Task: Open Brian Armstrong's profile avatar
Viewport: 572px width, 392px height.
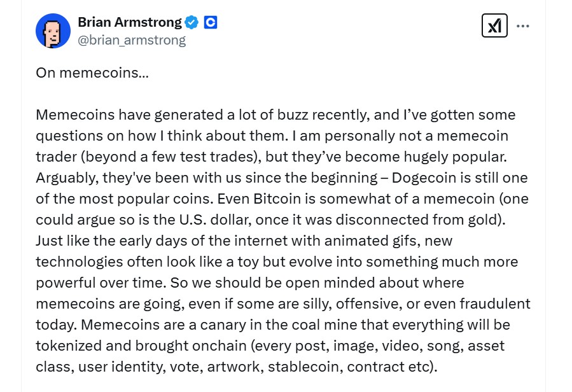Action: pyautogui.click(x=53, y=30)
